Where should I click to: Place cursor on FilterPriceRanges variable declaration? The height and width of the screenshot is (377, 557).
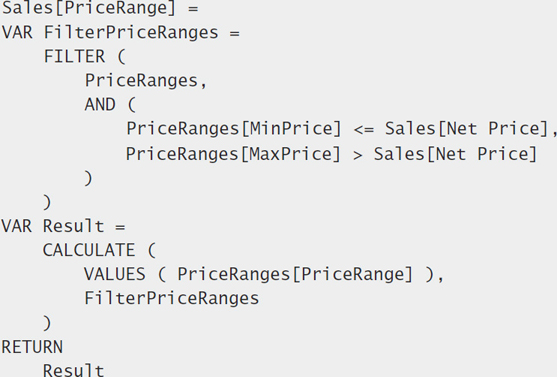click(131, 33)
